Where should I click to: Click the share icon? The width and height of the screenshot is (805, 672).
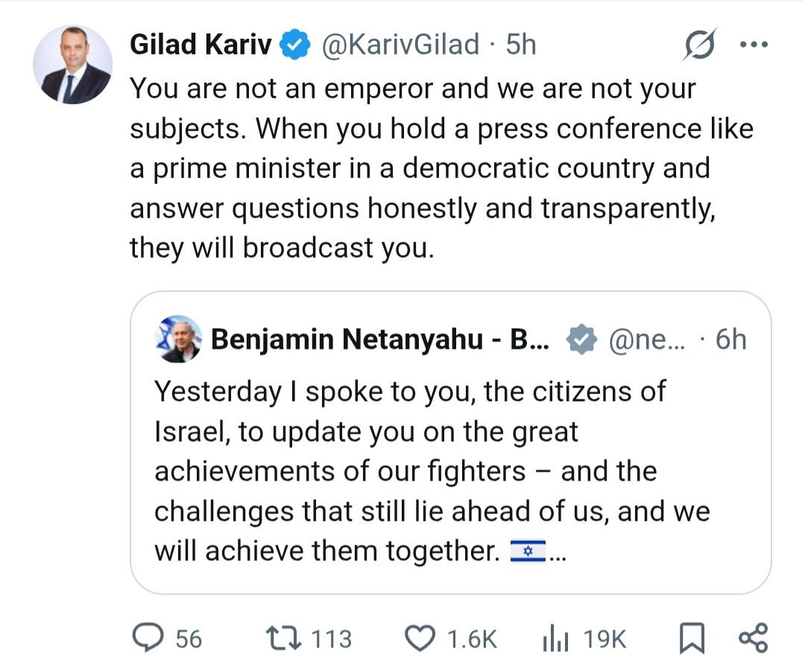click(x=752, y=638)
